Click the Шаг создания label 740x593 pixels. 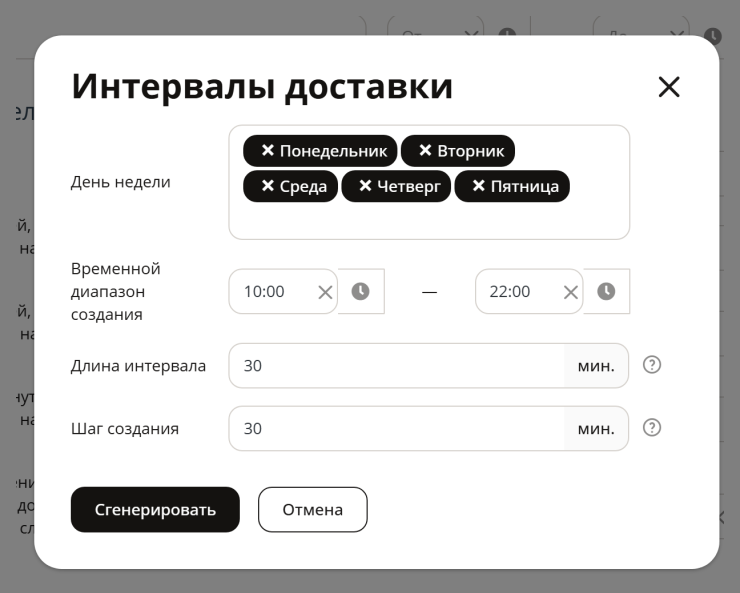click(x=125, y=429)
